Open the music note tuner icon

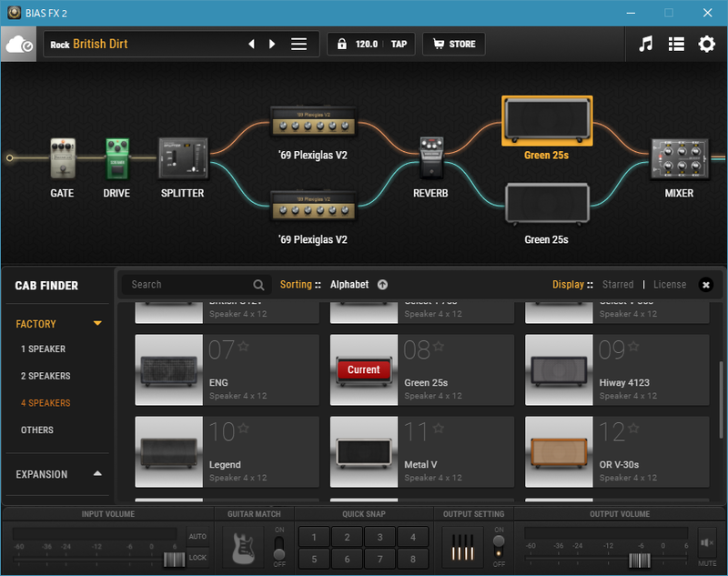tap(645, 44)
